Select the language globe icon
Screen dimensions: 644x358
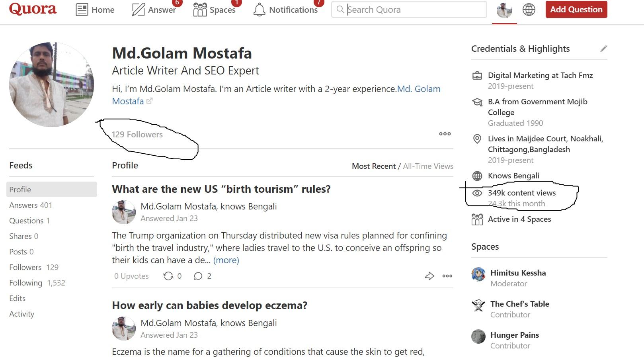529,10
